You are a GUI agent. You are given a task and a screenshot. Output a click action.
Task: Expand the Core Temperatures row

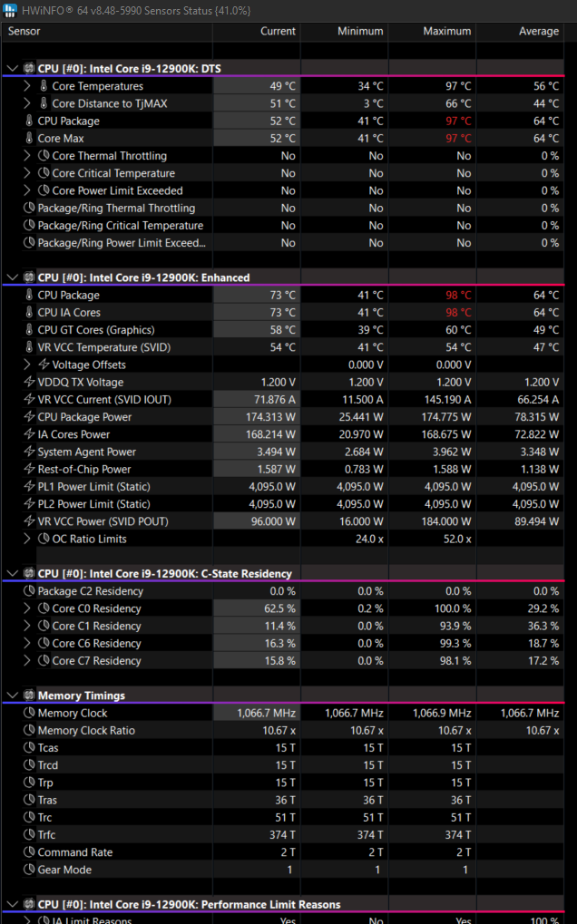[x=27, y=86]
